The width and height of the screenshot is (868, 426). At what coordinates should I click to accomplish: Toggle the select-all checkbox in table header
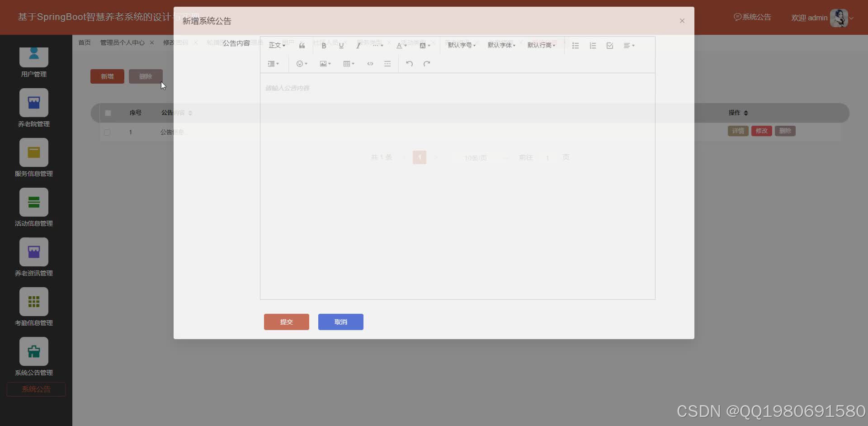click(108, 113)
